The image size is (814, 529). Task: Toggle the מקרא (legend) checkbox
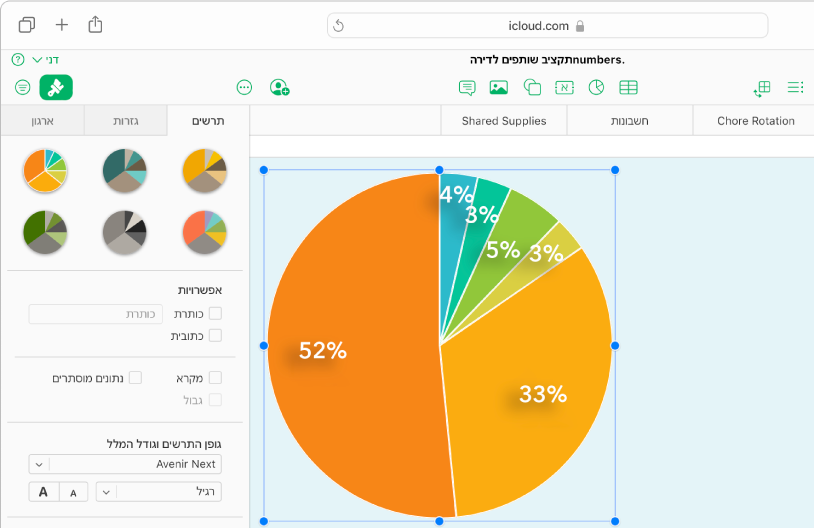[215, 378]
